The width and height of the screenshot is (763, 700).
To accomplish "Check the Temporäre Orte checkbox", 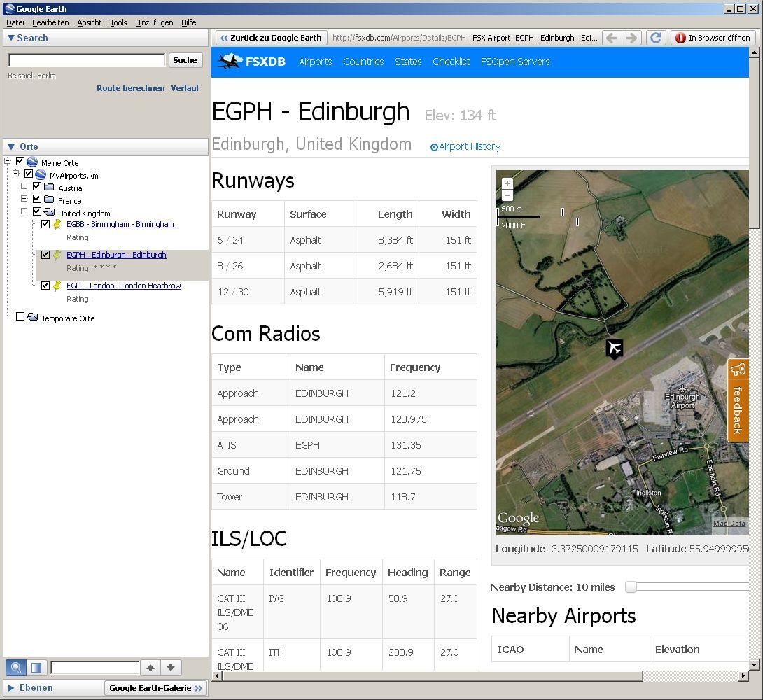I will [x=20, y=316].
